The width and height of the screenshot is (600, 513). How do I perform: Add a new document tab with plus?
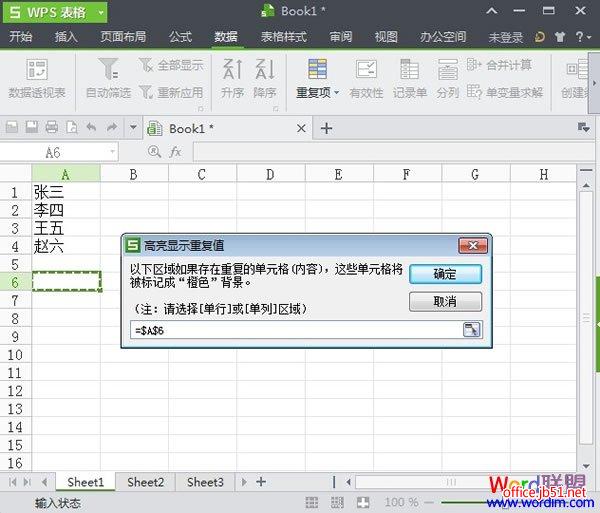pyautogui.click(x=326, y=128)
